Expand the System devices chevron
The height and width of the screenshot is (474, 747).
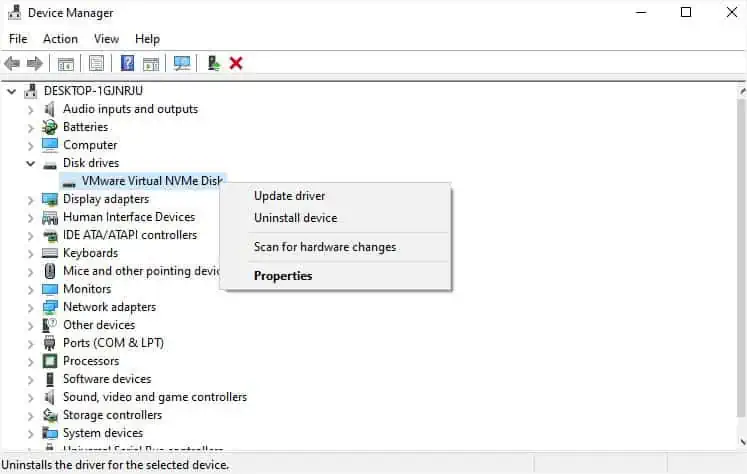(30, 434)
